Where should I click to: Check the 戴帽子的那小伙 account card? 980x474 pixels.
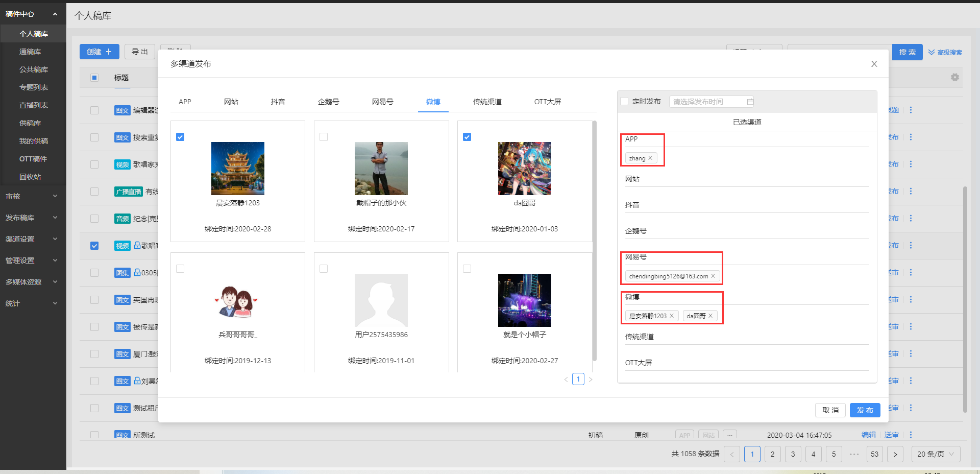[324, 137]
